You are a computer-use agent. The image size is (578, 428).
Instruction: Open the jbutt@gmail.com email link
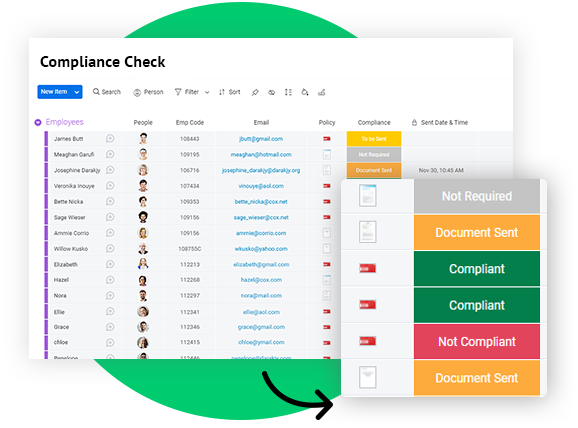[x=261, y=139]
